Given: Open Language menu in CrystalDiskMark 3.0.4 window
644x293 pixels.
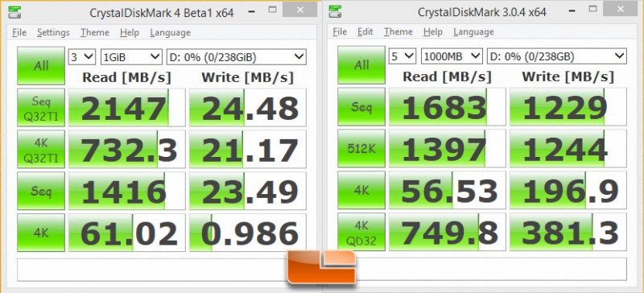Looking at the screenshot, I should tap(473, 31).
